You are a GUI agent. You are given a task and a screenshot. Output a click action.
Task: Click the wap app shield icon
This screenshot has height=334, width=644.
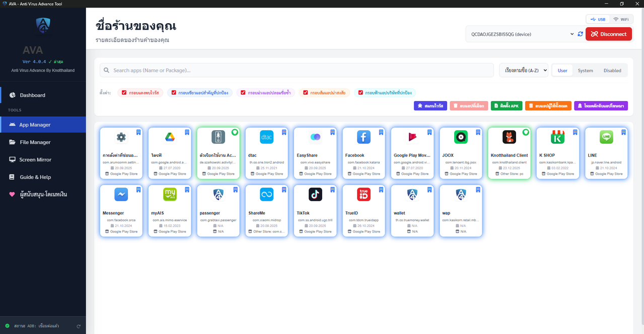click(461, 194)
